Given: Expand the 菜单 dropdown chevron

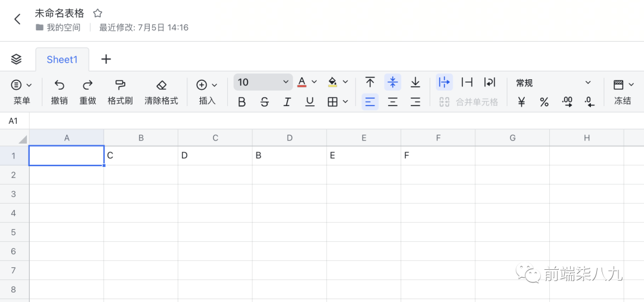Looking at the screenshot, I should pyautogui.click(x=29, y=85).
